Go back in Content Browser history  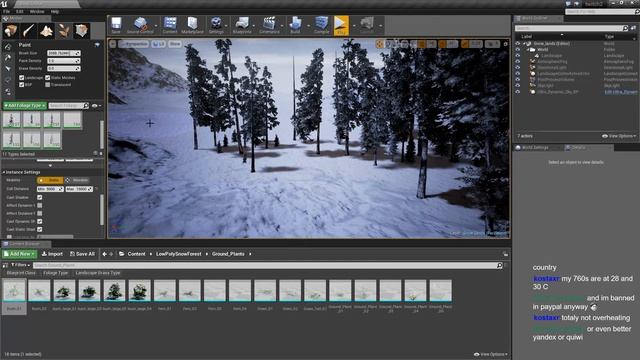tap(104, 254)
